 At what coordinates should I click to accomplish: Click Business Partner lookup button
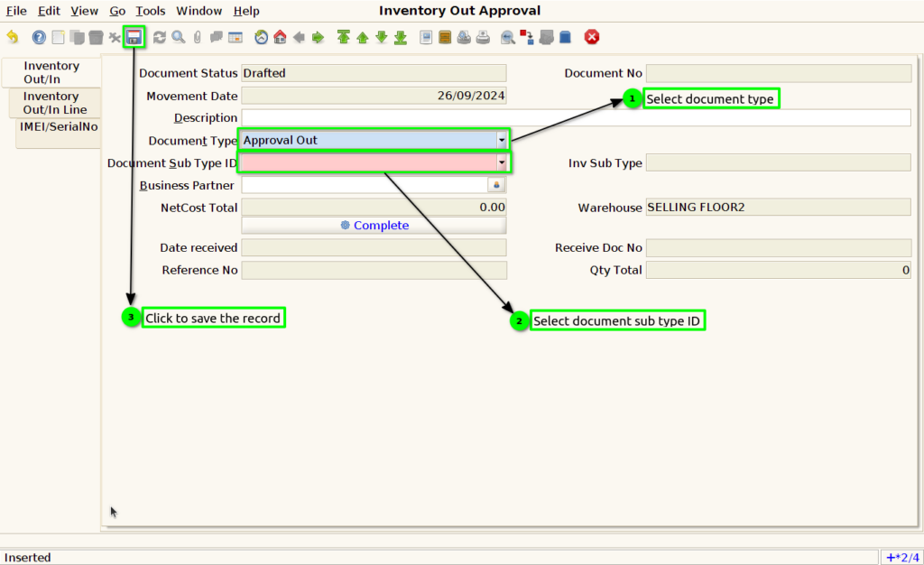497,185
